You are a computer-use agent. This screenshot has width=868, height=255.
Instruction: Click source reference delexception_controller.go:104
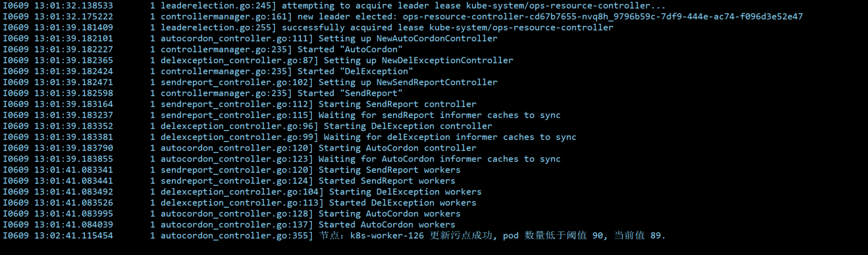pyautogui.click(x=242, y=192)
